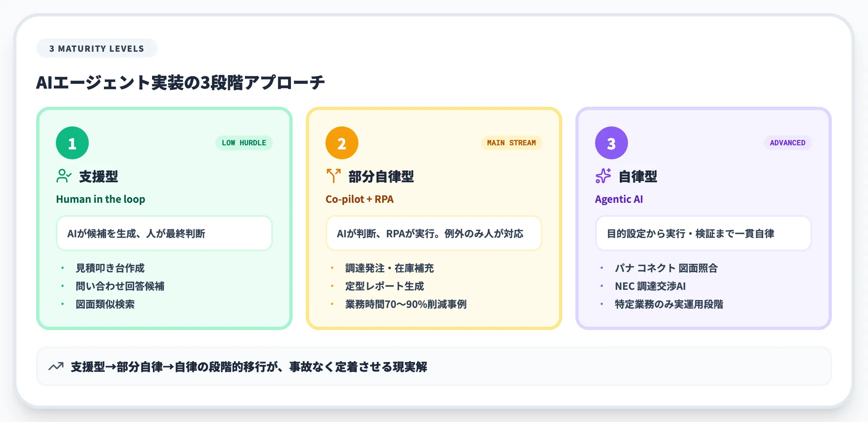The image size is (868, 422).
Task: Select the sparkle icon beside 自律型
Action: pyautogui.click(x=603, y=176)
